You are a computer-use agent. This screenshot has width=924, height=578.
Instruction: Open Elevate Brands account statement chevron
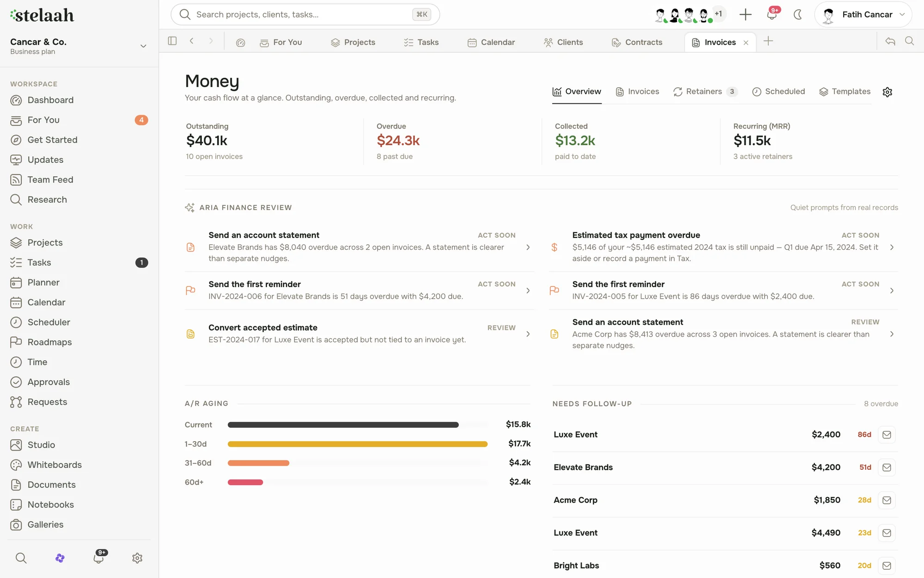click(x=528, y=247)
